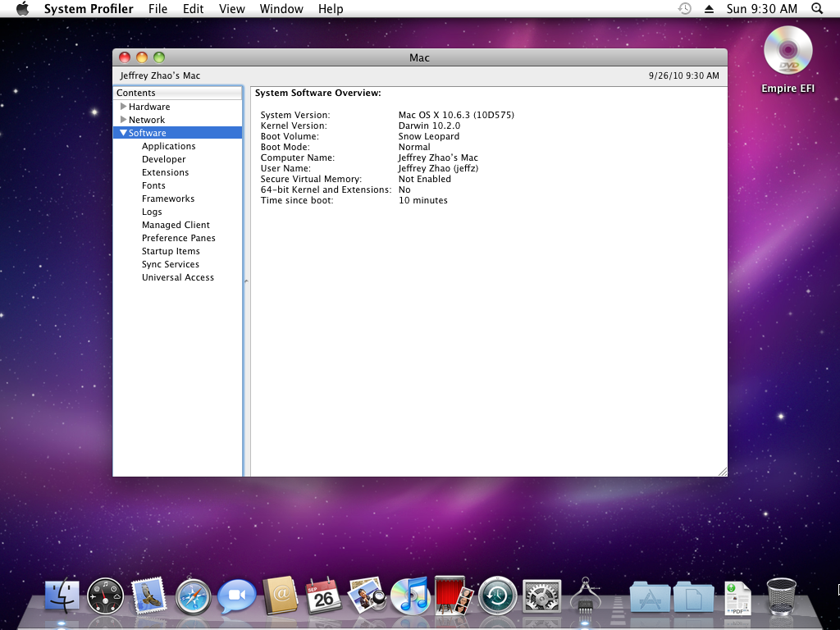Launch Preview from the Dock
Image resolution: width=840 pixels, height=630 pixels.
point(367,596)
